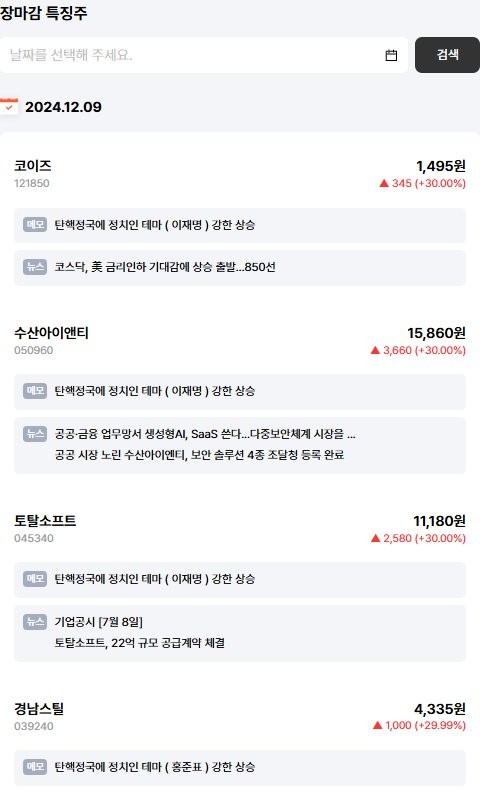Open the 코이즈 stock title

click(x=32, y=166)
